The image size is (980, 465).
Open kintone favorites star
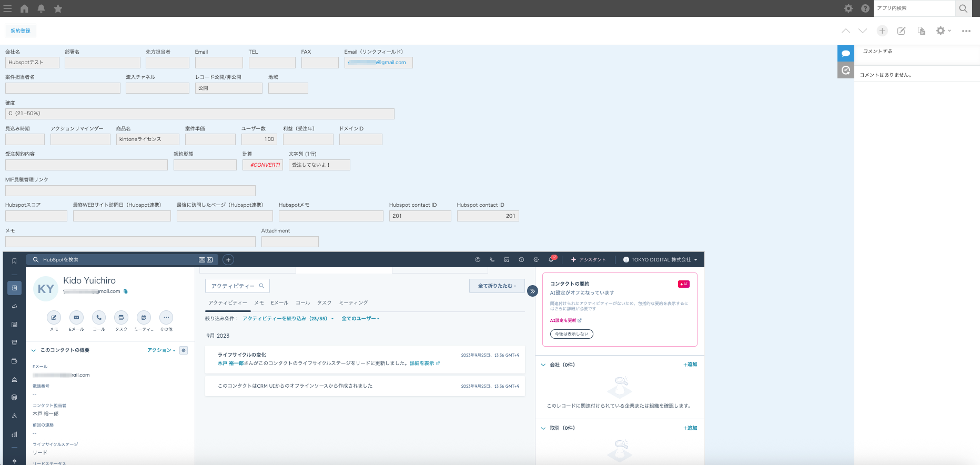tap(58, 8)
